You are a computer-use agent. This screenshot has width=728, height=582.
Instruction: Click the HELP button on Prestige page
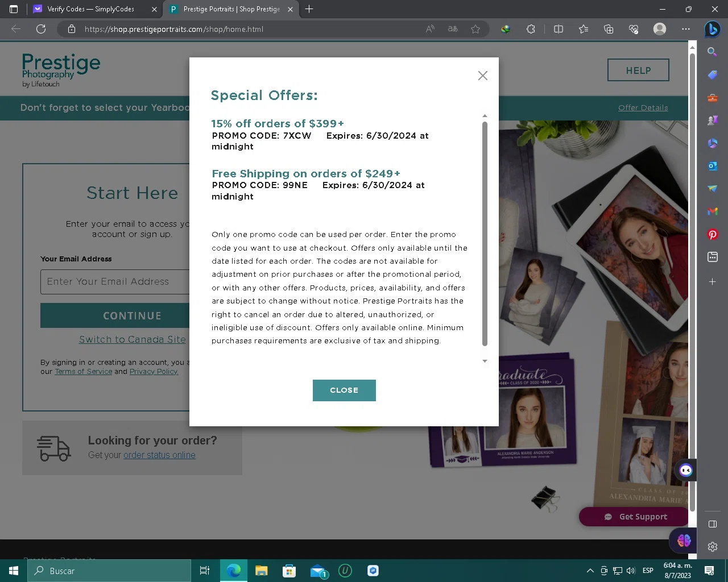coord(638,70)
